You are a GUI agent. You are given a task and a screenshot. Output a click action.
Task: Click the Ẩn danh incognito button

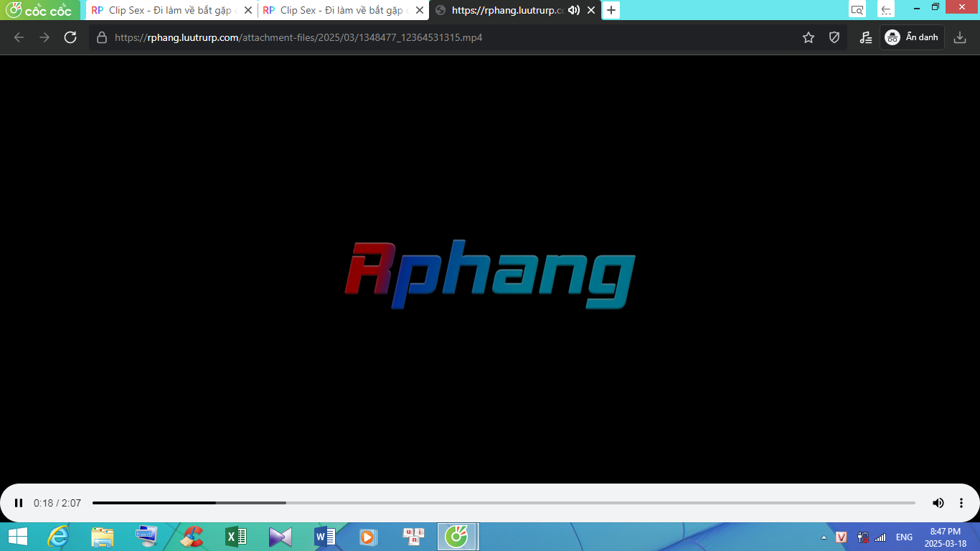[912, 37]
